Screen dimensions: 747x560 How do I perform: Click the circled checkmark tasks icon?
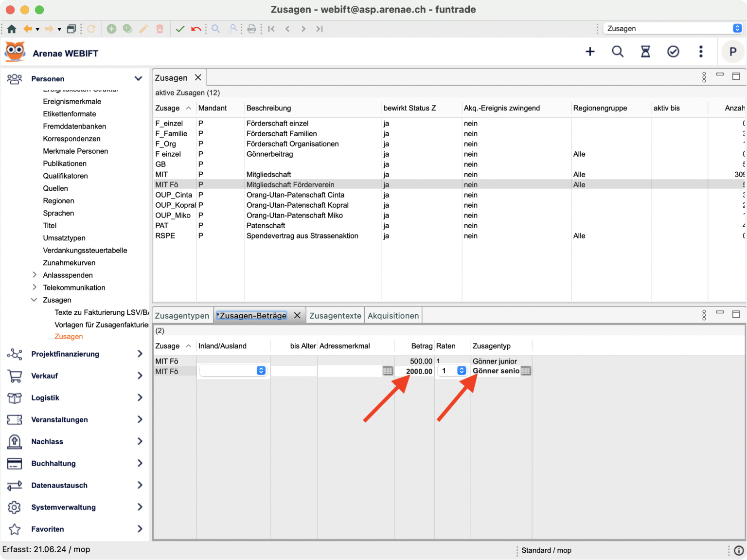[673, 52]
